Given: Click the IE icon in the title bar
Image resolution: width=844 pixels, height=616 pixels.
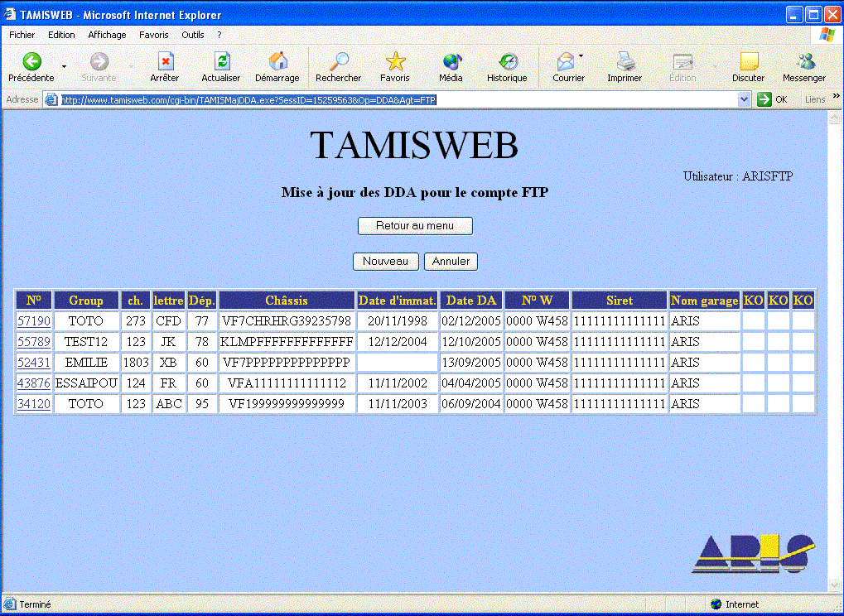Looking at the screenshot, I should (x=10, y=15).
